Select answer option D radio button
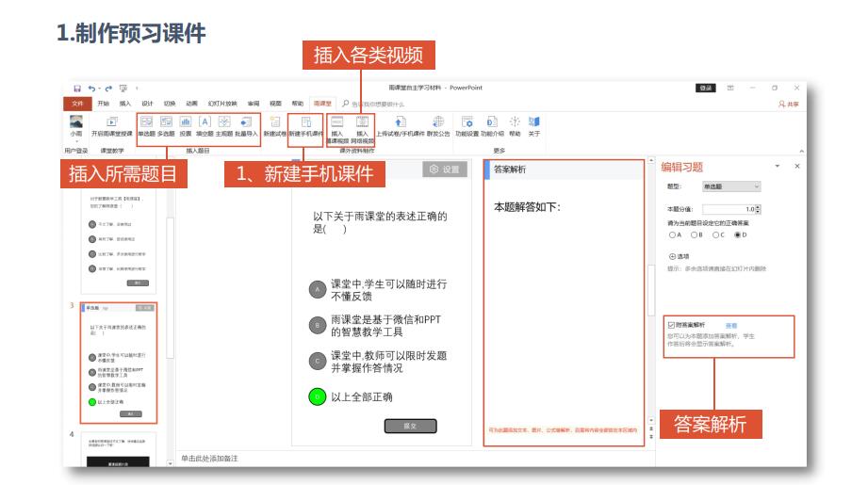The image size is (868, 485). pos(737,235)
